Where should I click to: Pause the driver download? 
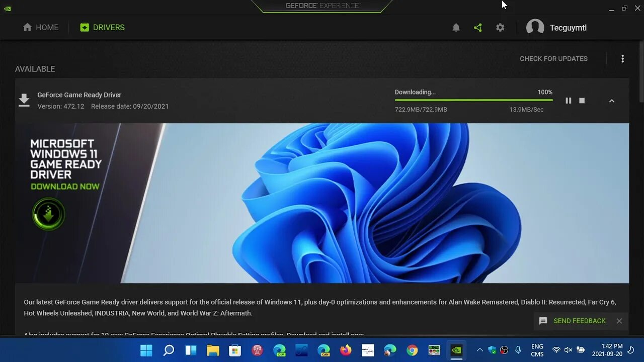coord(568,101)
